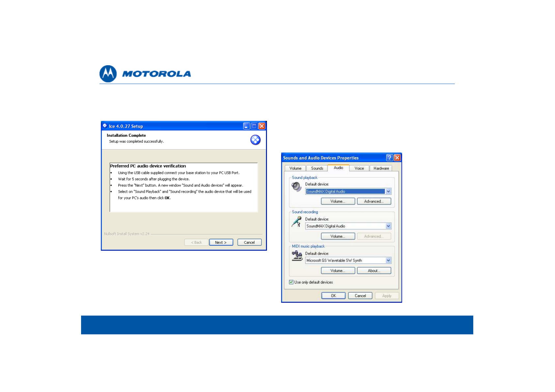Viewport: 555px width, 392px height.
Task: Click the Ice Setup title bar icon
Action: [x=105, y=126]
